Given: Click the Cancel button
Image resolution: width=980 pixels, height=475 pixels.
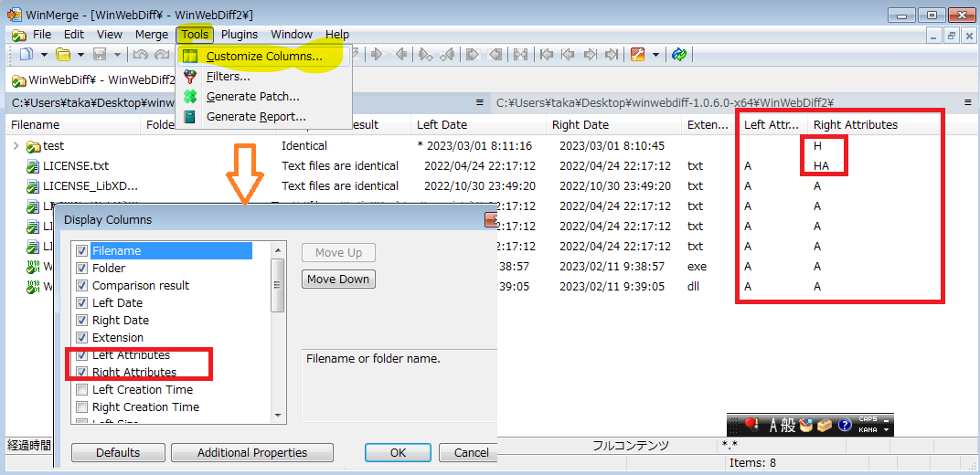Looking at the screenshot, I should coord(469,452).
